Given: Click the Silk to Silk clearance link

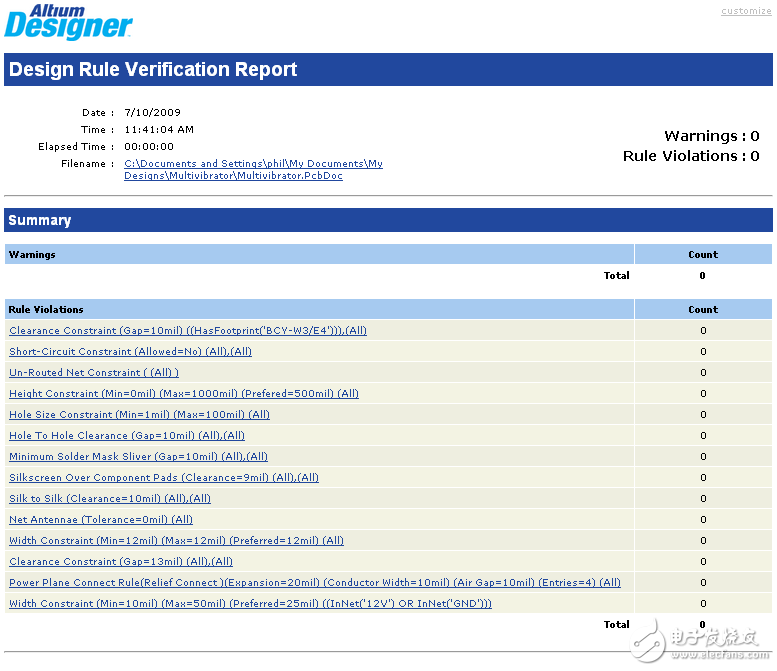Looking at the screenshot, I should coord(110,498).
